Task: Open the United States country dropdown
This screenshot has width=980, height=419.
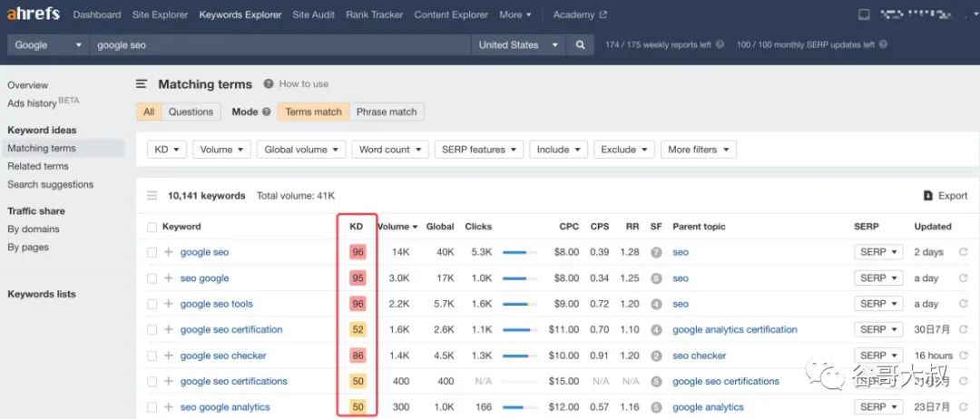Action: click(x=517, y=45)
